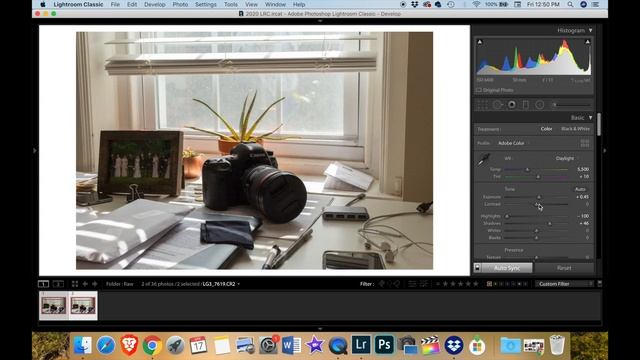Click the Exposure value +0.45
The height and width of the screenshot is (360, 640).
pos(582,197)
